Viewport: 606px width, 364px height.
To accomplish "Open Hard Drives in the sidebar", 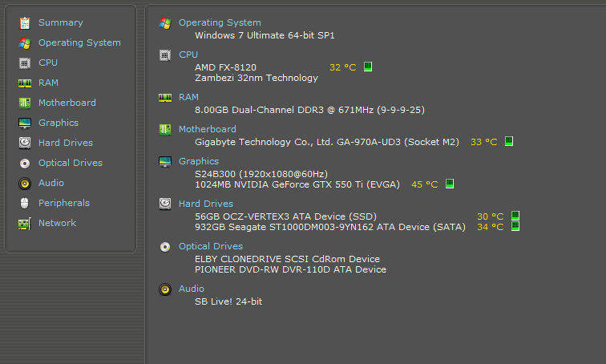I will pyautogui.click(x=66, y=143).
